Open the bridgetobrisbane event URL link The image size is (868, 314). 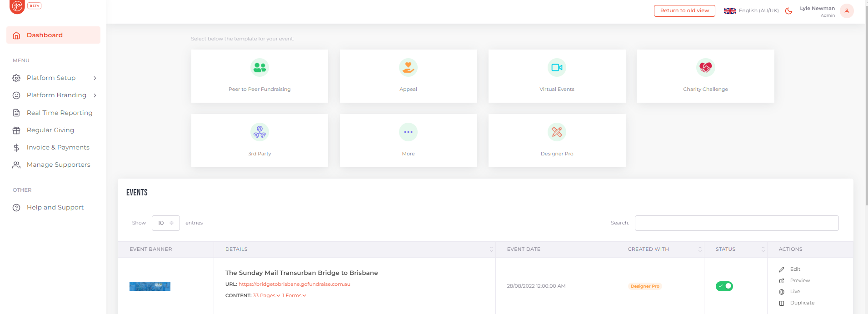[294, 284]
